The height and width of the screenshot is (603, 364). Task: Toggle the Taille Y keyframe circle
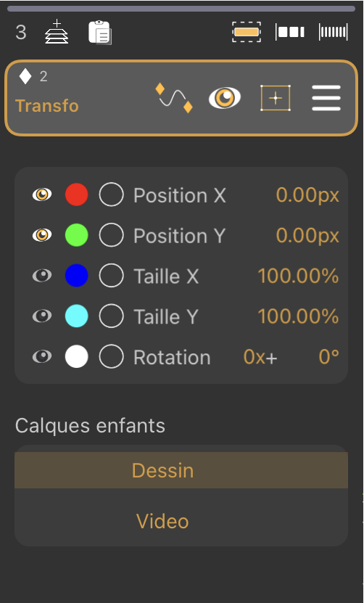pos(112,316)
